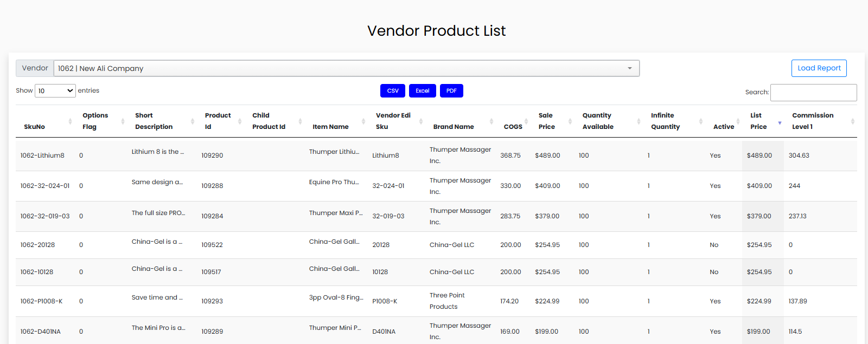Select the 1062-Lithium8 SKU row
The height and width of the screenshot is (344, 868).
[42, 155]
